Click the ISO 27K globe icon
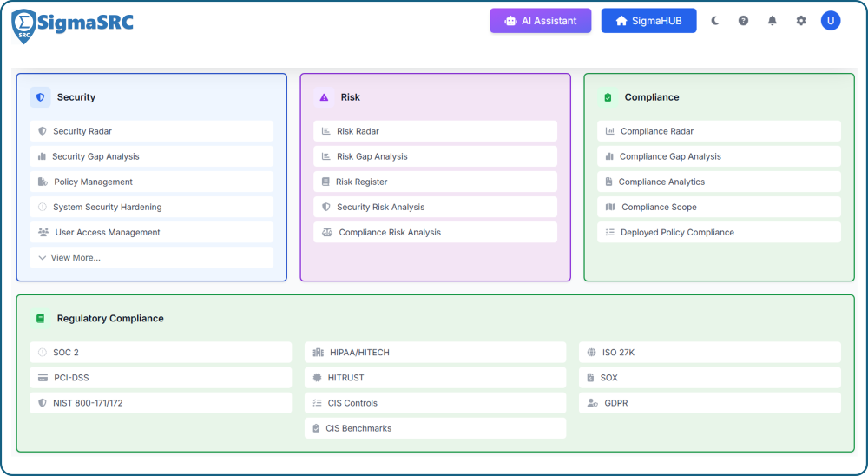Image resolution: width=868 pixels, height=476 pixels. pyautogui.click(x=591, y=353)
